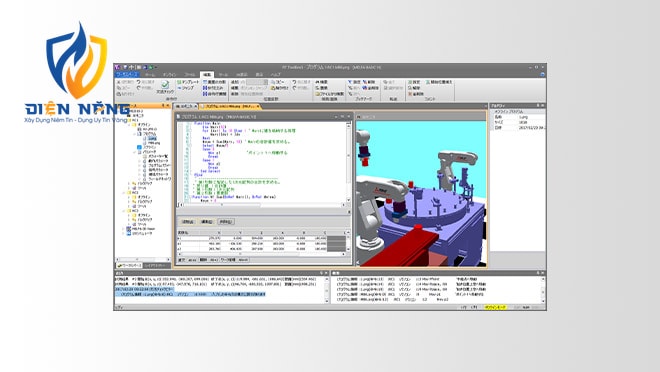This screenshot has height=372, width=660.
Task: Pin the Properties panel with its pin icon
Action: [538, 106]
